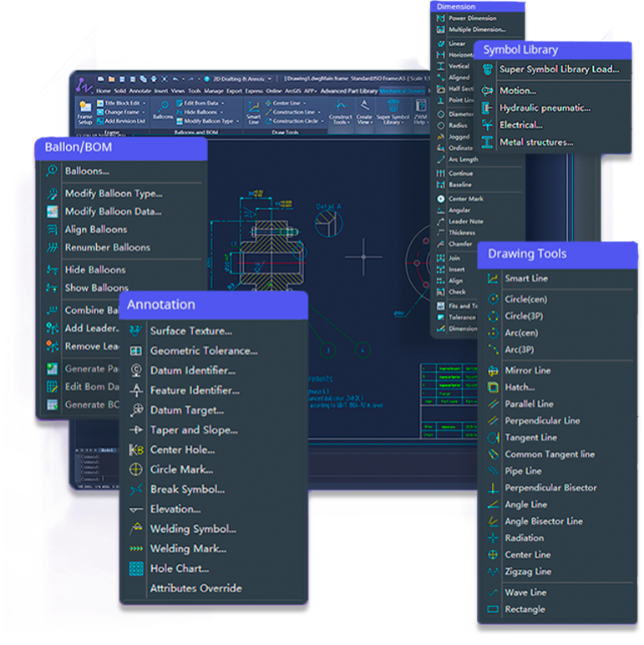Select the Rectangle tool icon
Image resolution: width=644 pixels, height=645 pixels.
coord(493,609)
